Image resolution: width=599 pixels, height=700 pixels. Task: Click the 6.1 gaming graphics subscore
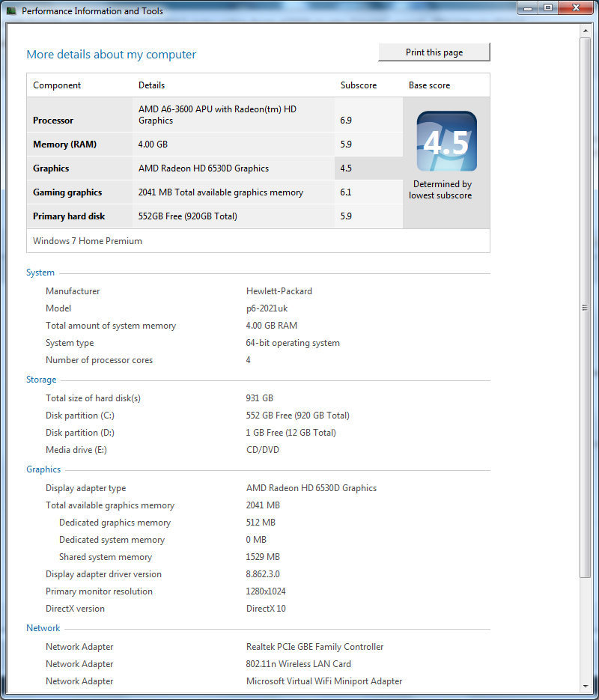coord(346,192)
